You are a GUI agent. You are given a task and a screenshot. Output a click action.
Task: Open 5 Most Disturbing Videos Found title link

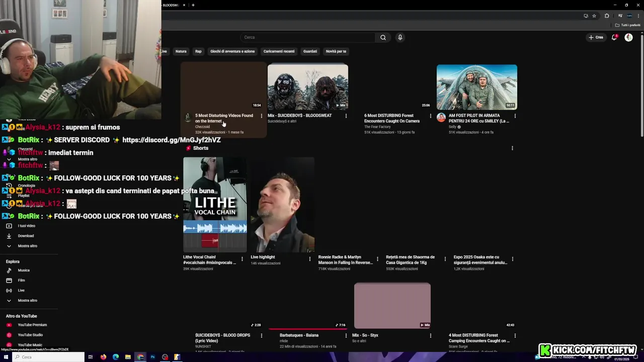[224, 118]
